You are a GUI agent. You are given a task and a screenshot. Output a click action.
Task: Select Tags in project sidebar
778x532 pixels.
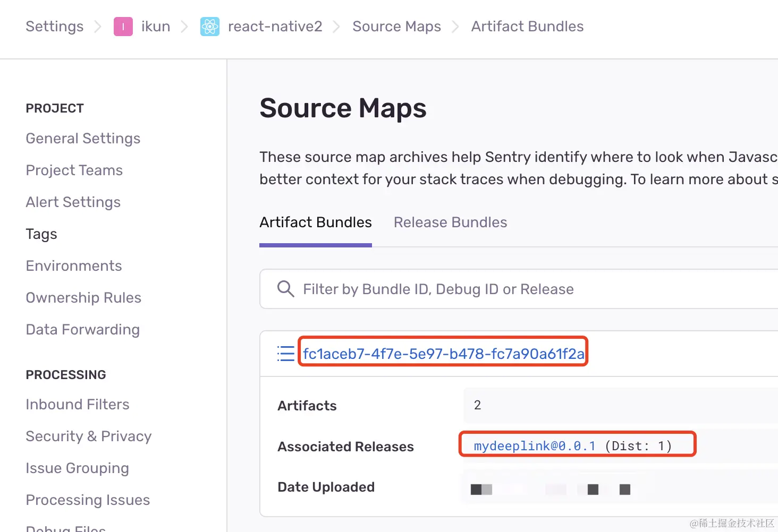(41, 234)
